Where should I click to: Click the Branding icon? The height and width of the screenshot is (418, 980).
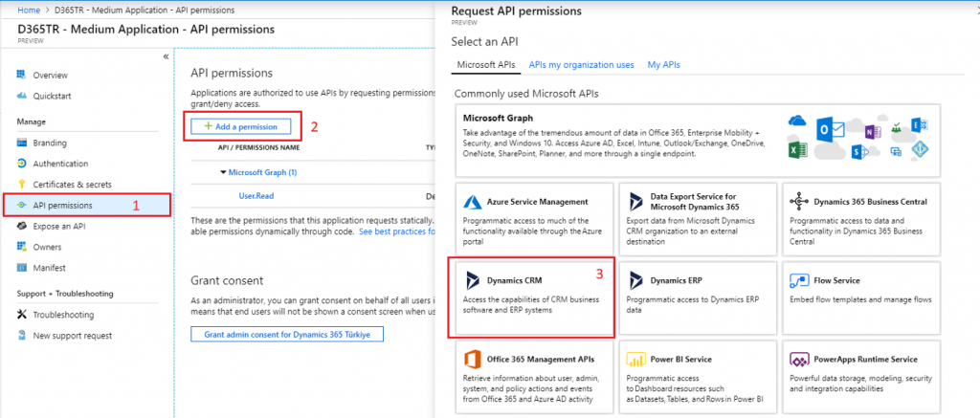22,143
